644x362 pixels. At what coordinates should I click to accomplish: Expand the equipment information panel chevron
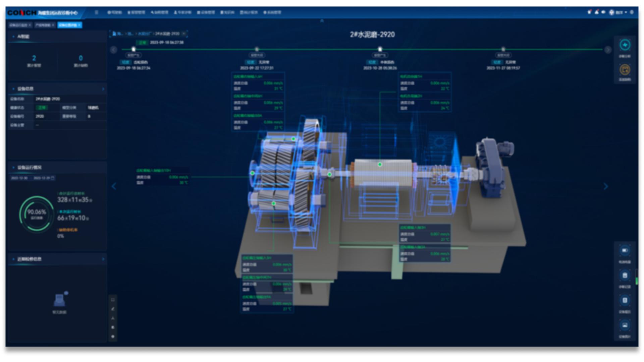[103, 89]
